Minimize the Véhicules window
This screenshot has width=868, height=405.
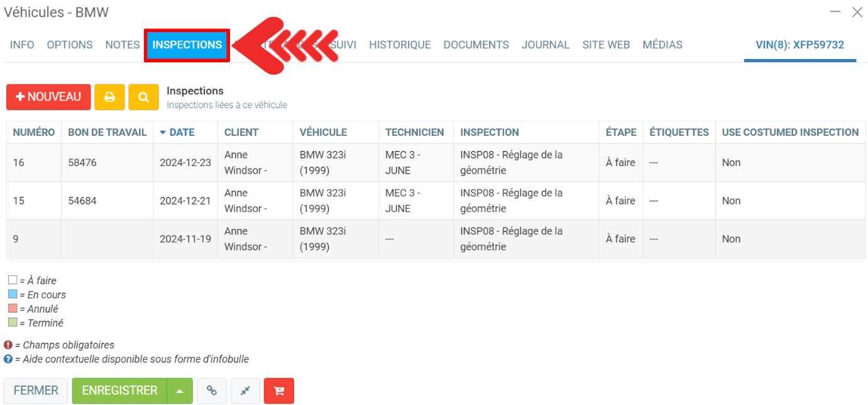(x=835, y=12)
